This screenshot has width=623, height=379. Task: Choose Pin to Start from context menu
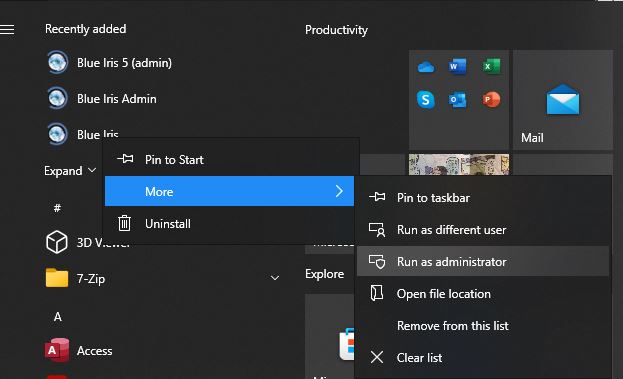[231, 160]
